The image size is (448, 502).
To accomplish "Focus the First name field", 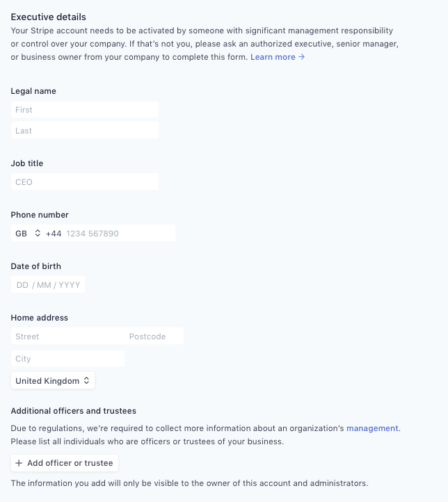I will pos(85,109).
